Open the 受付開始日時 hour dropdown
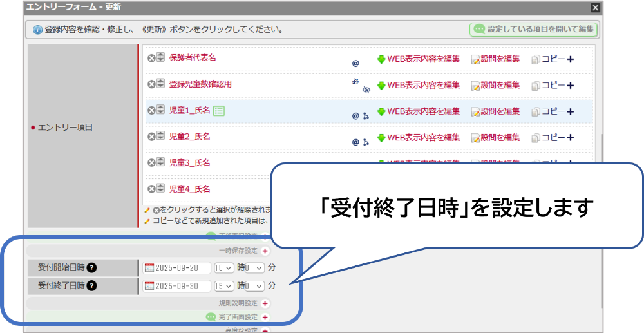644x333 pixels. [223, 268]
